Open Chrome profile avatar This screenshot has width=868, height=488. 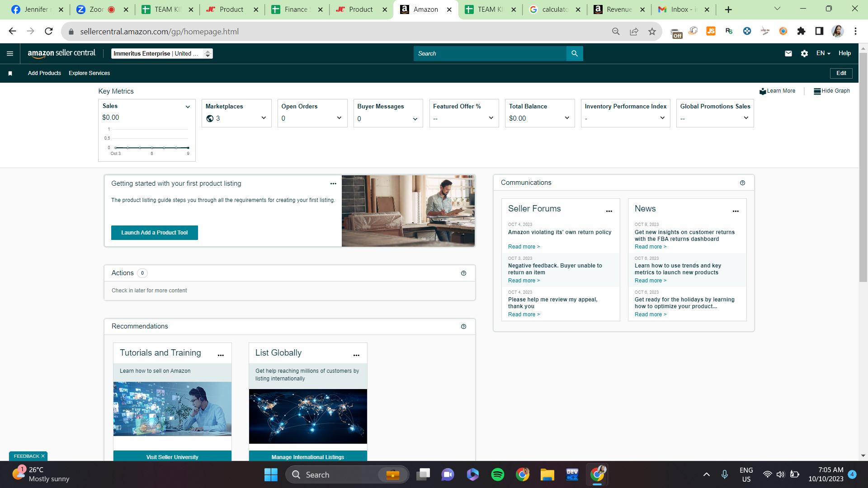837,31
